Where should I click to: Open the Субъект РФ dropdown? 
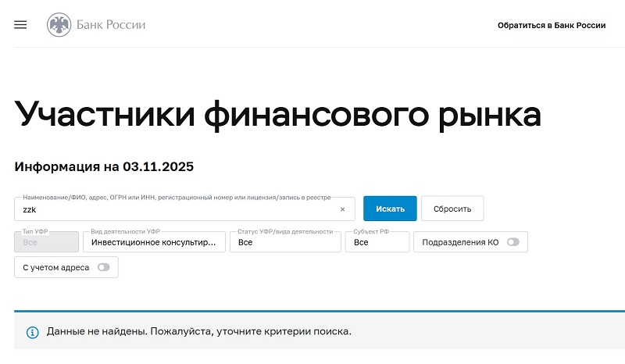point(378,243)
